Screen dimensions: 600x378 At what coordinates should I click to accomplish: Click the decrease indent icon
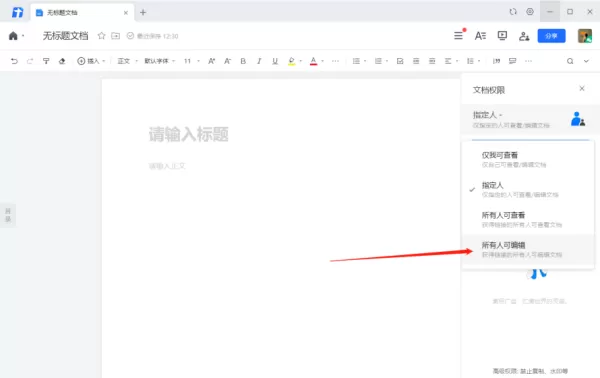[416, 61]
